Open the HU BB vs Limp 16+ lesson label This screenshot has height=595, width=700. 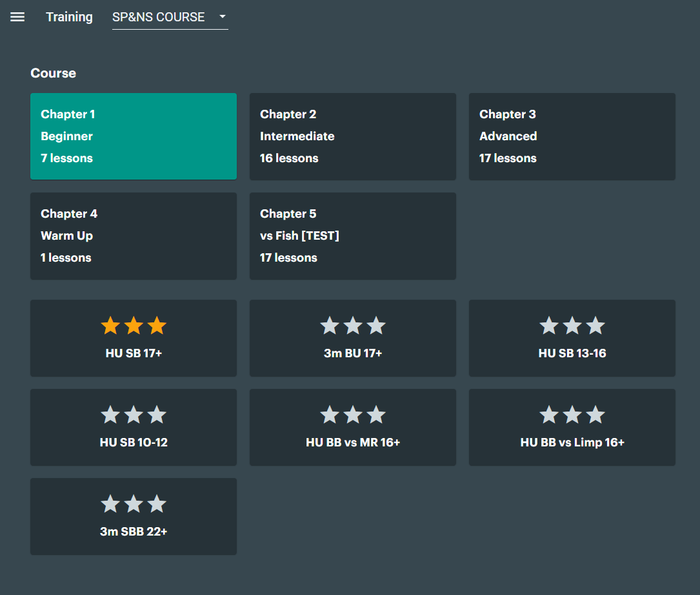click(572, 442)
